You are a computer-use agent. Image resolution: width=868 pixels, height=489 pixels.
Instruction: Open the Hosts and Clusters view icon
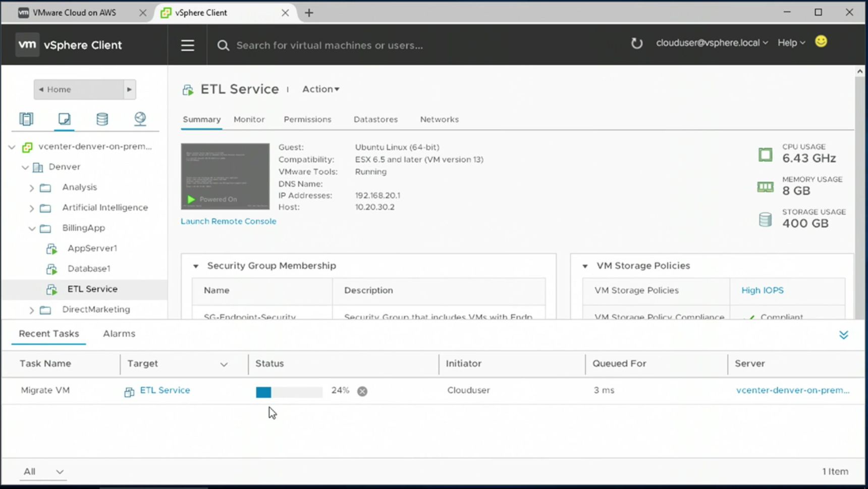[x=26, y=119]
